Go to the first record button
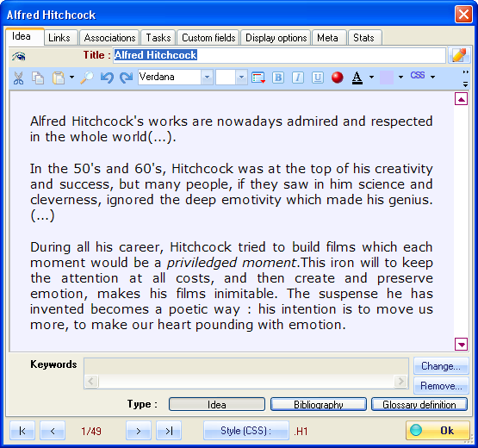Screen dimensions: 478x448 point(22,431)
